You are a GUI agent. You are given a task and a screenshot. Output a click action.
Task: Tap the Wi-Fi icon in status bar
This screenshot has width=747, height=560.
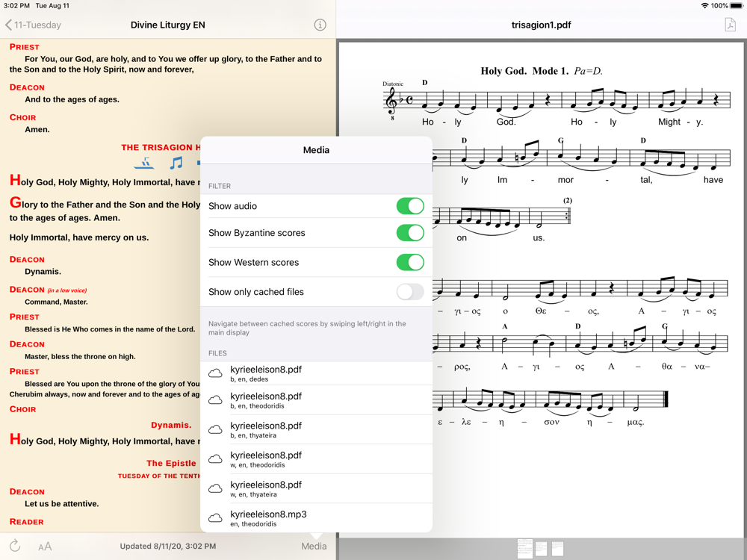[704, 6]
